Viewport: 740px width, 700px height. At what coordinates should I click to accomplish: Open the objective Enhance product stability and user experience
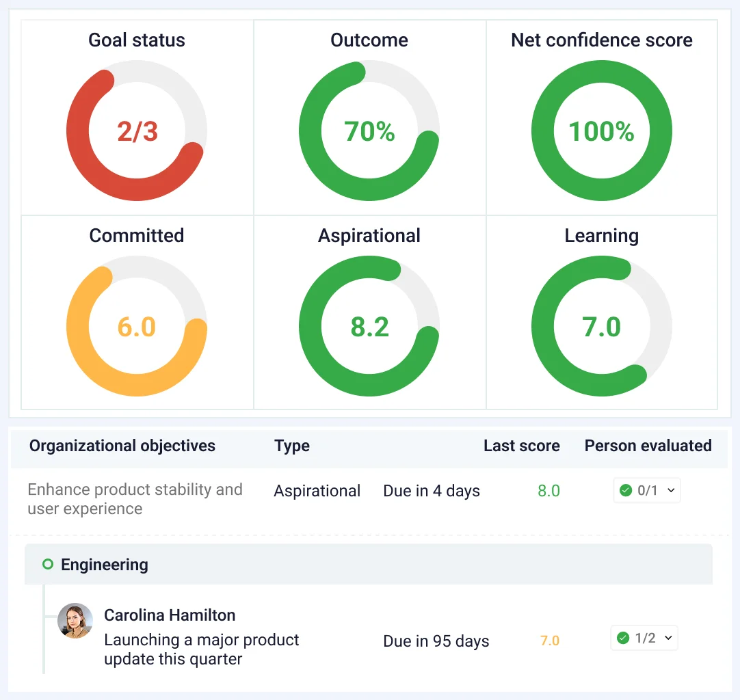[135, 498]
